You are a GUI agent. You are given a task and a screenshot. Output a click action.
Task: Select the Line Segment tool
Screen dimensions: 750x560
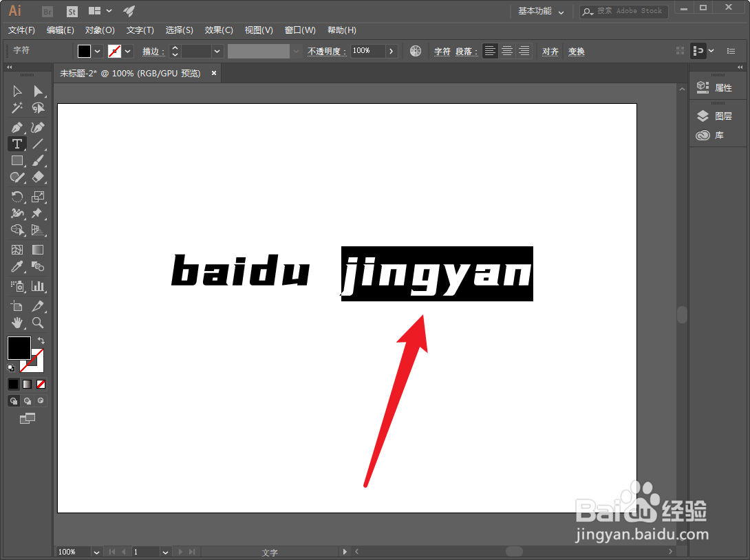[38, 144]
